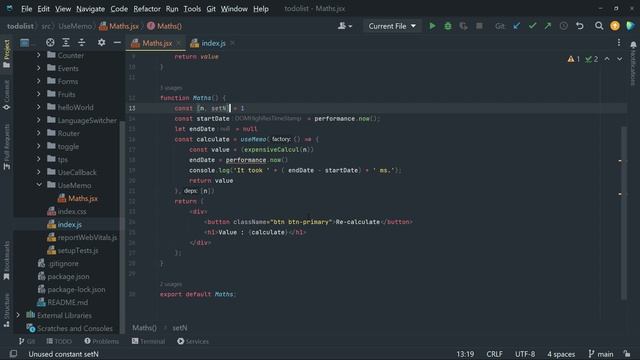Click the 4 spaces indent status entry

point(561,354)
